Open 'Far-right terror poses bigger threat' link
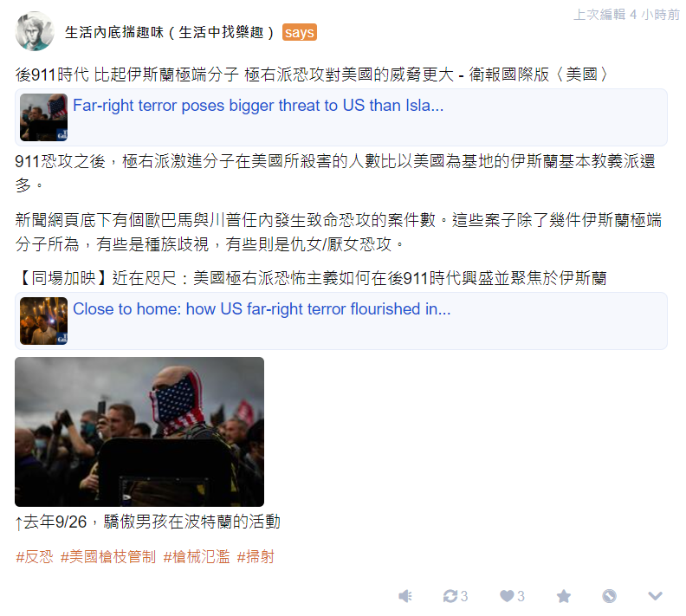 pyautogui.click(x=258, y=106)
